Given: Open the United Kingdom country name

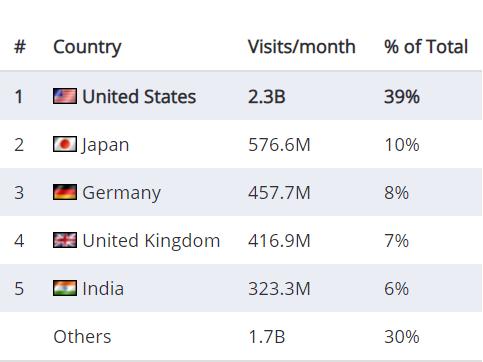Looking at the screenshot, I should (151, 241).
